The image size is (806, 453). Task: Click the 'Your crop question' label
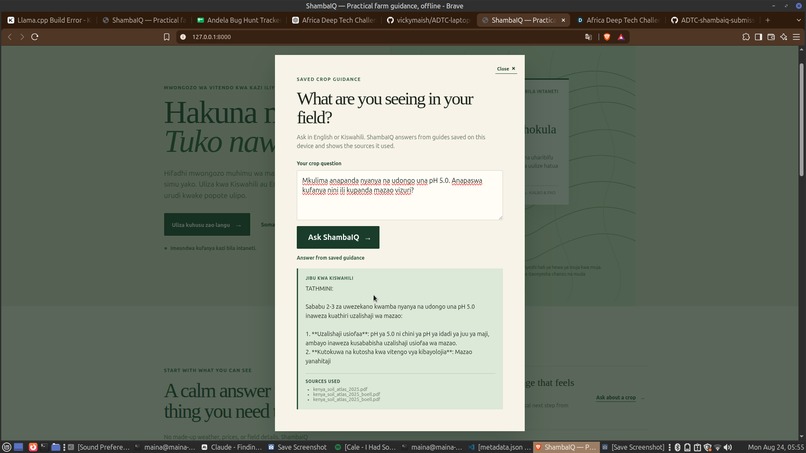click(x=319, y=164)
